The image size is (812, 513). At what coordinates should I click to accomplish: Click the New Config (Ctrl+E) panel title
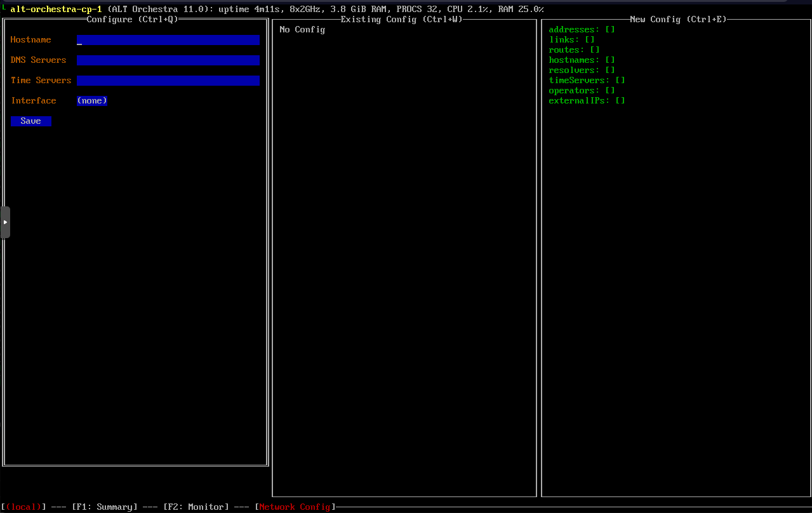(678, 19)
